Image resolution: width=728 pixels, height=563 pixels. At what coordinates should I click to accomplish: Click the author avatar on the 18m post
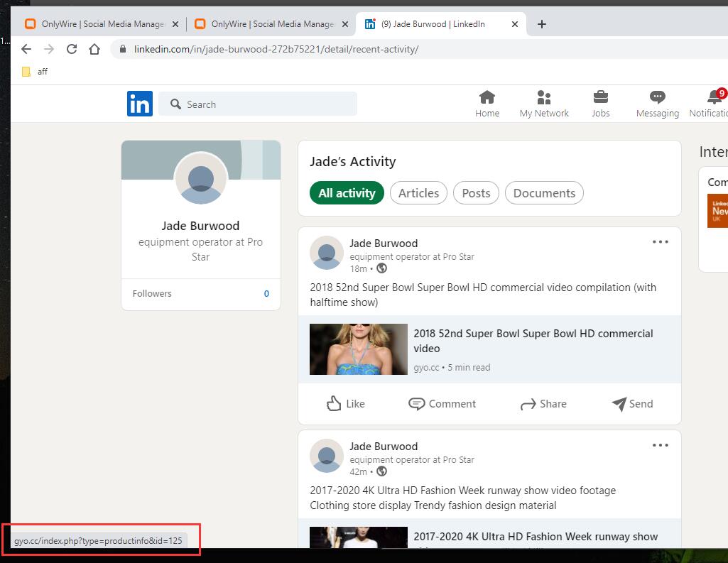click(327, 253)
